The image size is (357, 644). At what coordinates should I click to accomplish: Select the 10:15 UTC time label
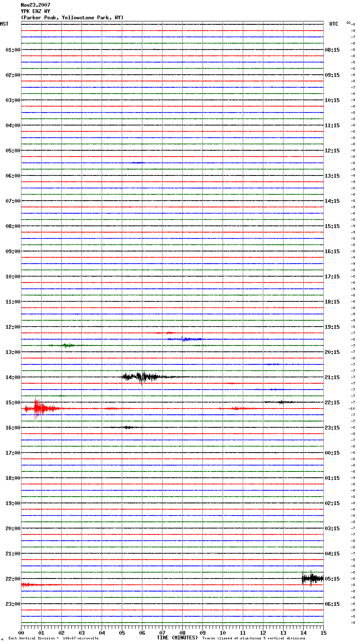[x=332, y=100]
